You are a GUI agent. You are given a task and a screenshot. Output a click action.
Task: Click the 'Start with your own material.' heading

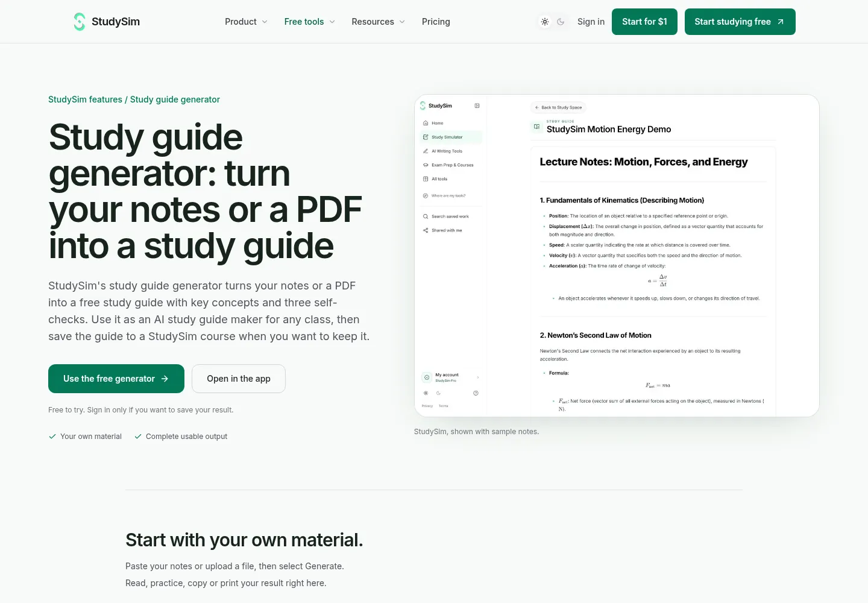coord(244,540)
